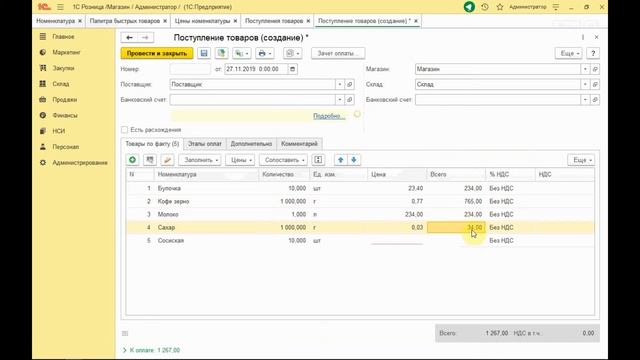Image resolution: width=640 pixels, height=360 pixels.
Task: Open the calendar picker for date field
Action: [292, 69]
